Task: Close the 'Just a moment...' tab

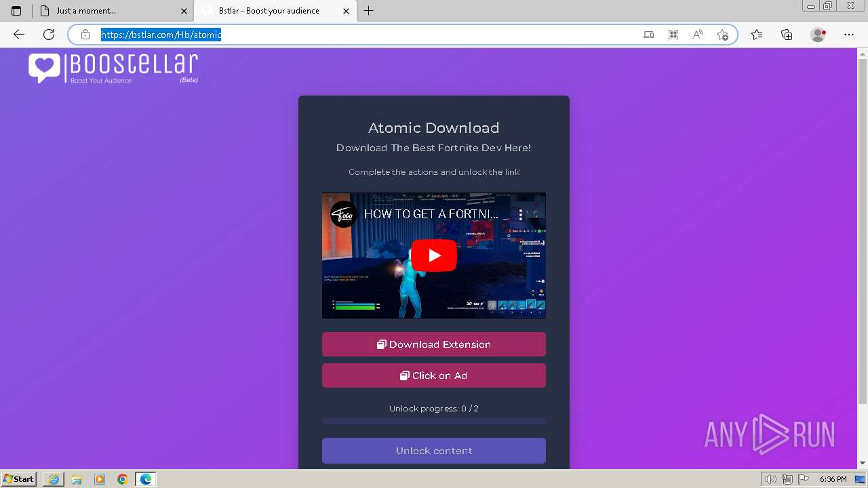Action: point(184,11)
